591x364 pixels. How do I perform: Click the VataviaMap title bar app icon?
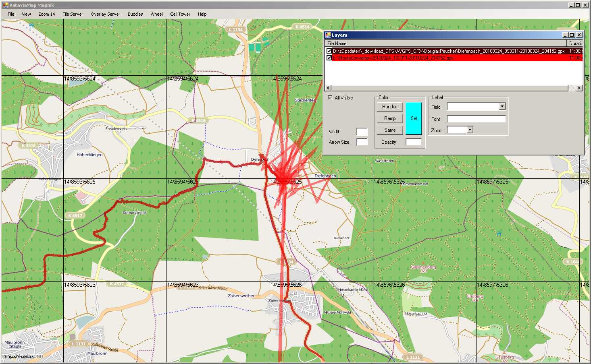click(x=5, y=5)
